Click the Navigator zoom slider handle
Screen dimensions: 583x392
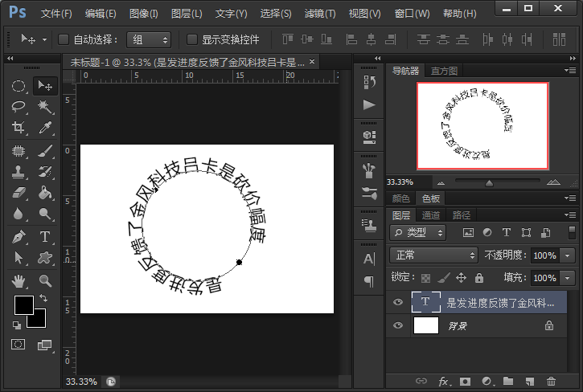[x=489, y=183]
